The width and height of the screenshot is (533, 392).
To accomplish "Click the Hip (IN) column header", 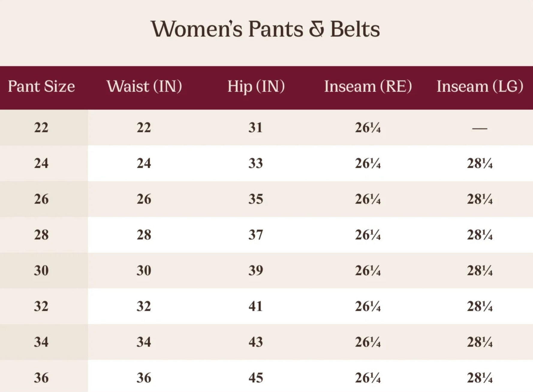I will point(256,87).
